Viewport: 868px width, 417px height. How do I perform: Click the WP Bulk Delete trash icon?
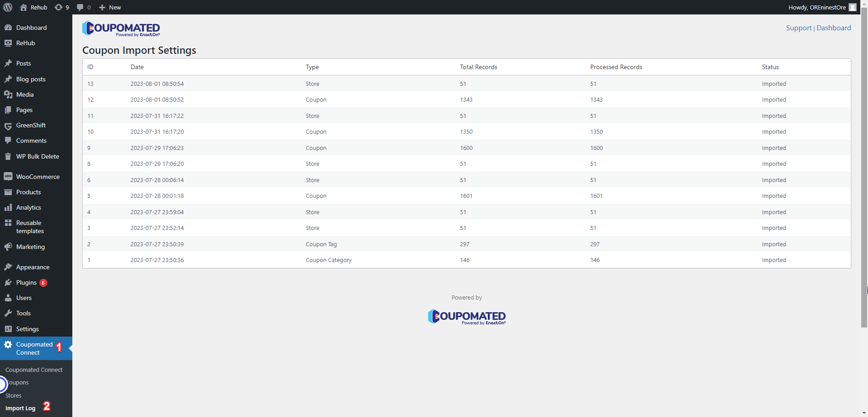point(8,156)
